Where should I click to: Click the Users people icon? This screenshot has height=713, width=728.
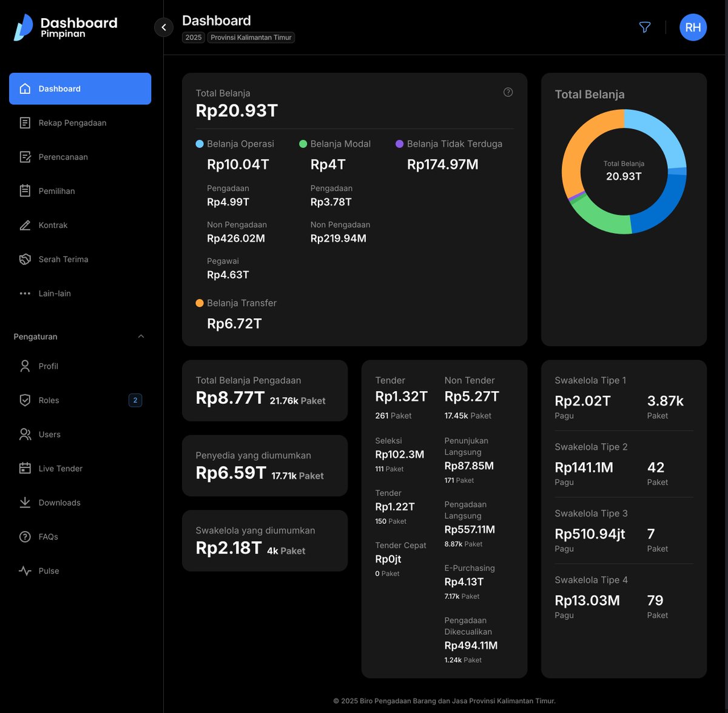[25, 434]
